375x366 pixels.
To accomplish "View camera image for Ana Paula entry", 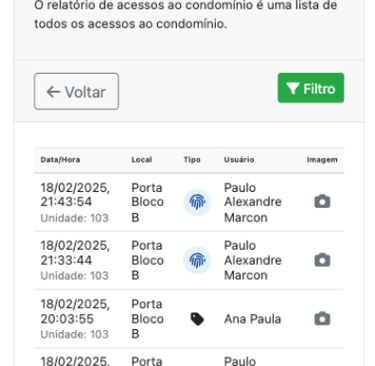I will [x=322, y=319].
